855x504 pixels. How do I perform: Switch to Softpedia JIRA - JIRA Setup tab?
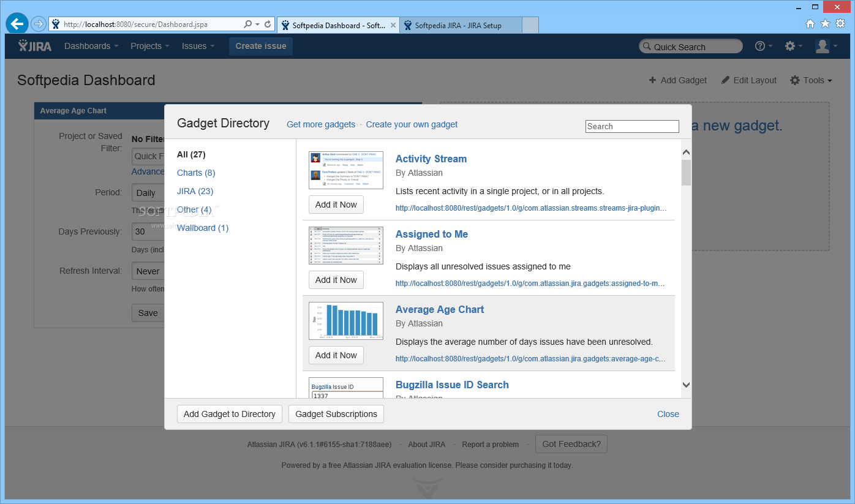pyautogui.click(x=461, y=25)
